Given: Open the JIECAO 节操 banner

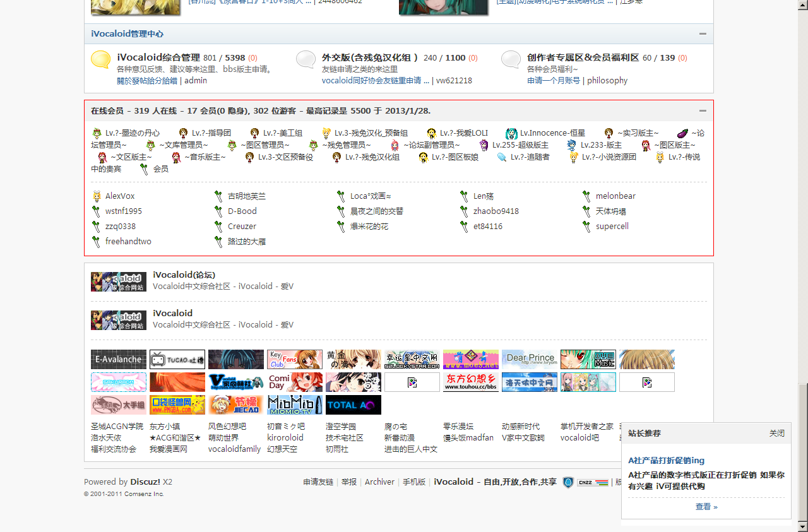Looking at the screenshot, I should (x=236, y=405).
